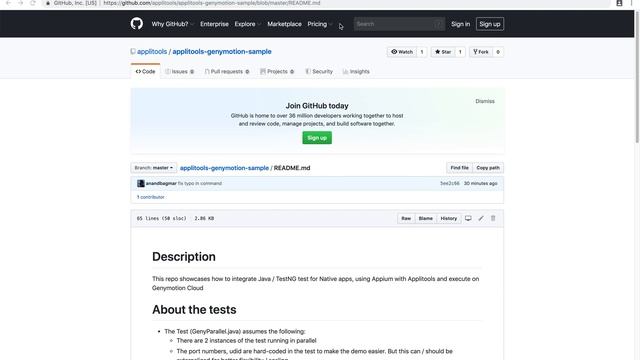640x360 pixels.
Task: Click the github.com URL in address bar
Action: (212, 3)
